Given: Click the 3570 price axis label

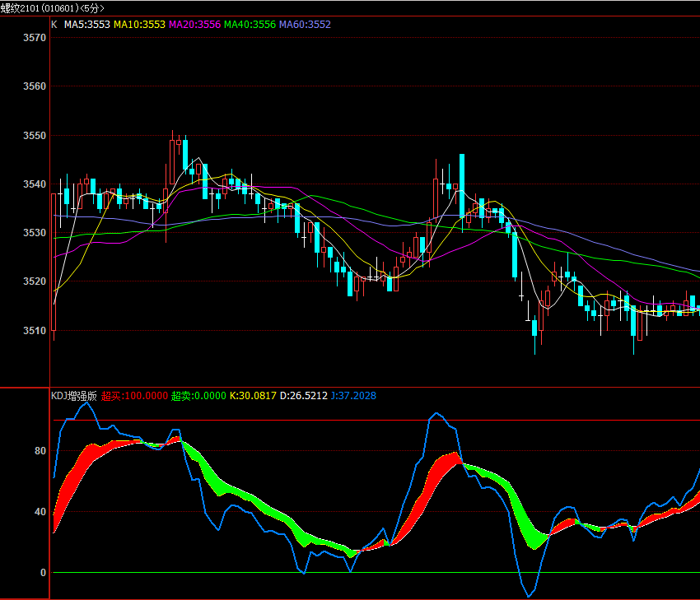Looking at the screenshot, I should point(35,38).
